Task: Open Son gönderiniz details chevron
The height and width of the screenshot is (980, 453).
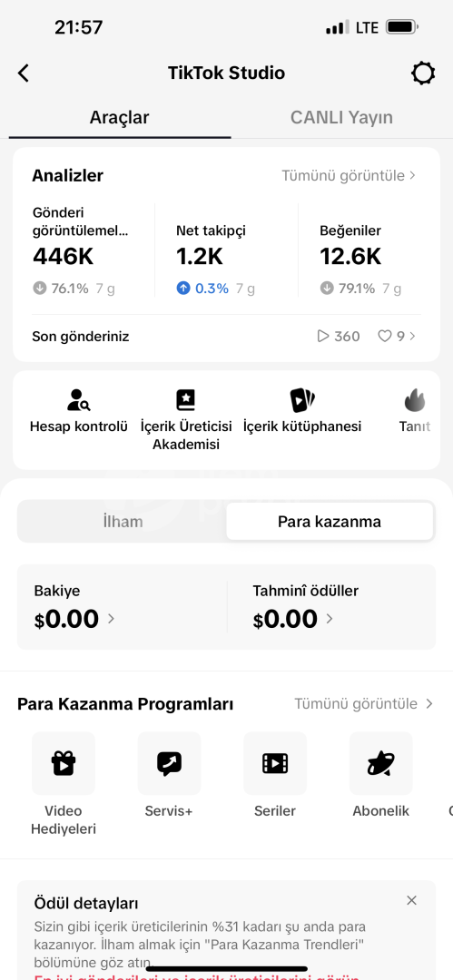Action: click(x=412, y=337)
